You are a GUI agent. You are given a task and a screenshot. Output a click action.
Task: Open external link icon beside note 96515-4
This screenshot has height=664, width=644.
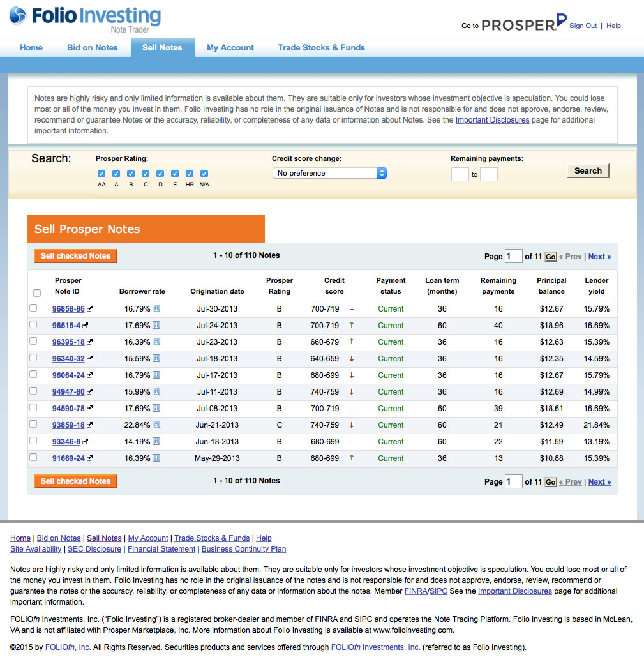(86, 326)
